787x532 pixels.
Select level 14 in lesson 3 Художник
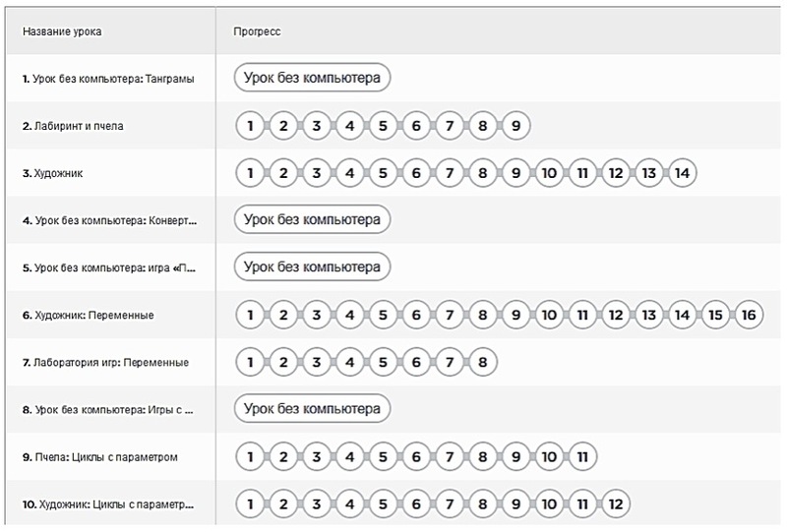(x=682, y=173)
